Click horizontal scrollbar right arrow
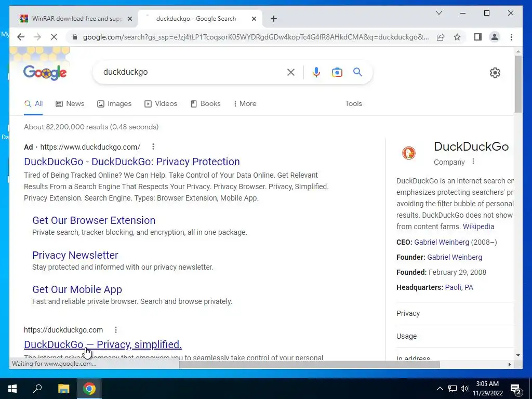 [509, 364]
